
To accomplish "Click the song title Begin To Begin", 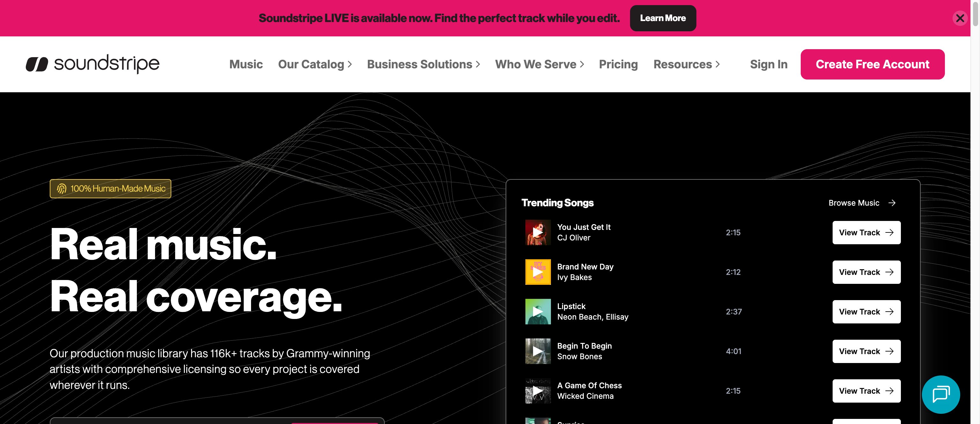I will pyautogui.click(x=584, y=345).
